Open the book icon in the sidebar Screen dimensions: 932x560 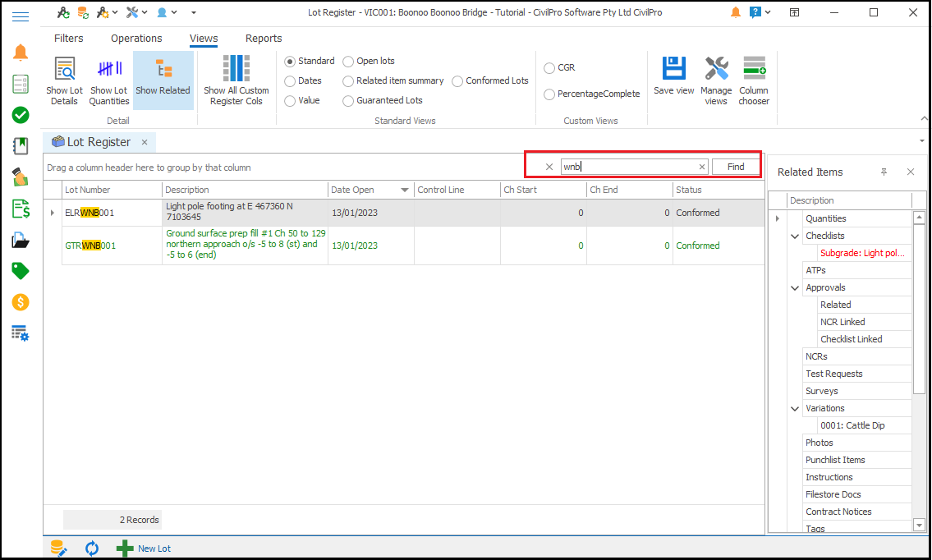tap(21, 145)
